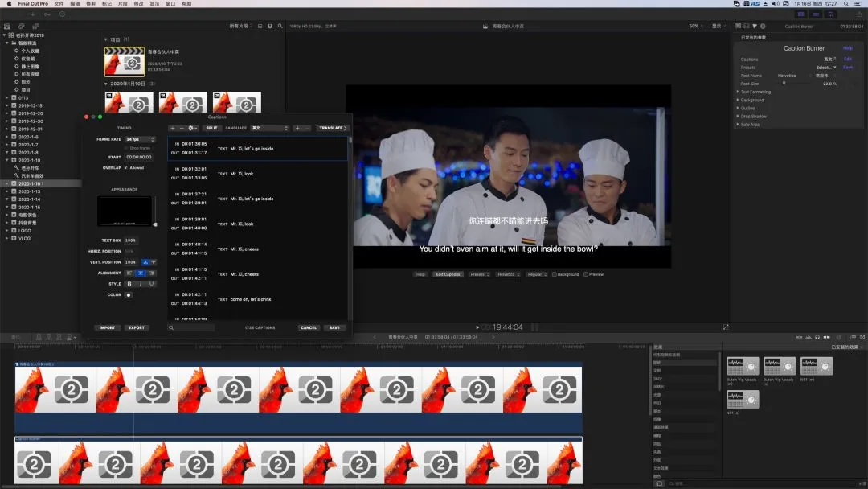Click the background tasks toolbar icon
The width and height of the screenshot is (868, 489).
point(62,14)
